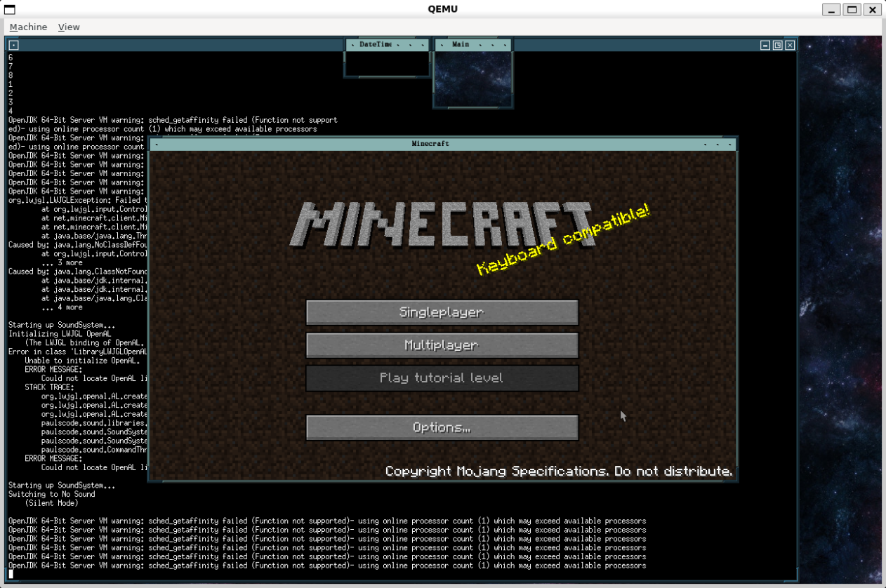Open the View menu
The image size is (886, 588).
[x=68, y=27]
